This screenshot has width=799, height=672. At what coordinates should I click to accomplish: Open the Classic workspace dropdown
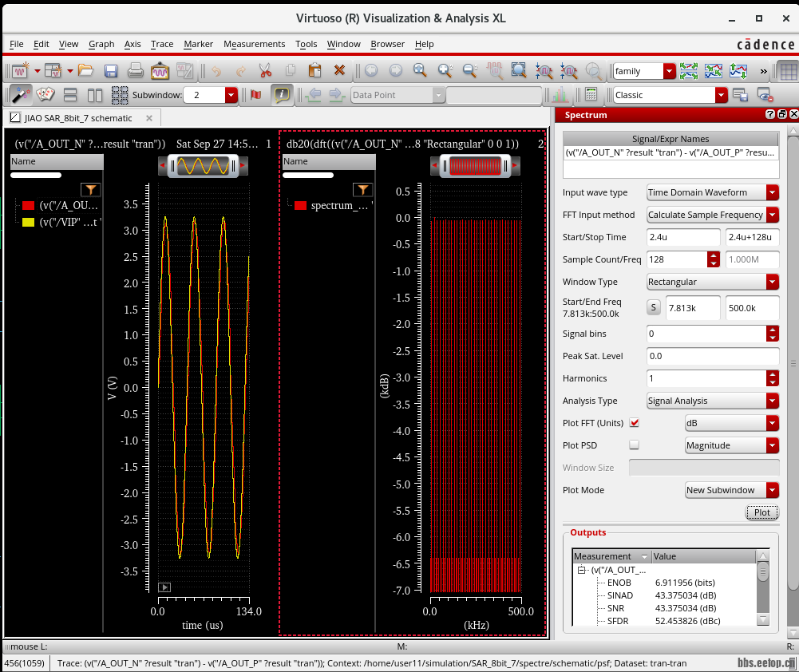click(721, 95)
